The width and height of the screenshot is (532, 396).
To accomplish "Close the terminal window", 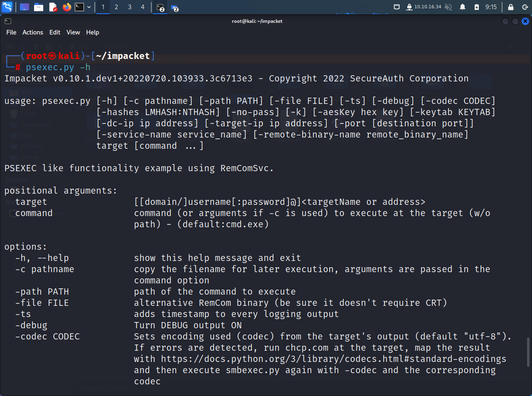I will pyautogui.click(x=525, y=21).
